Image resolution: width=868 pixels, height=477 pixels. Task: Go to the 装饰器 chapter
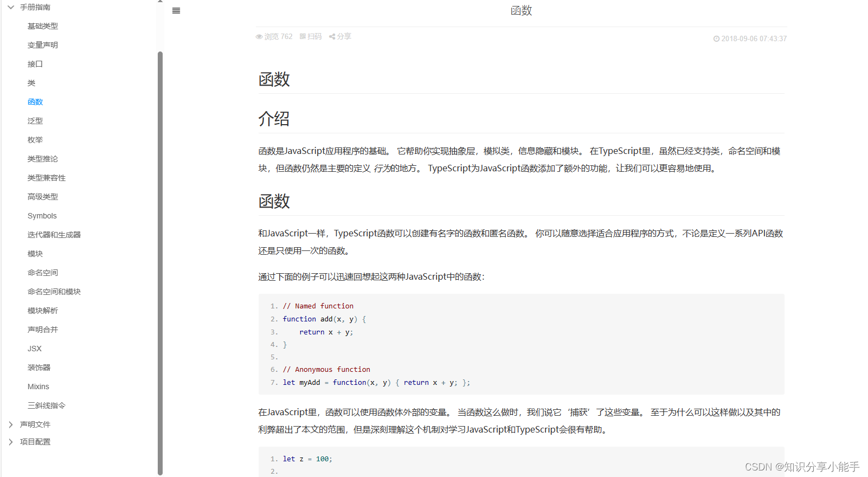coord(39,368)
